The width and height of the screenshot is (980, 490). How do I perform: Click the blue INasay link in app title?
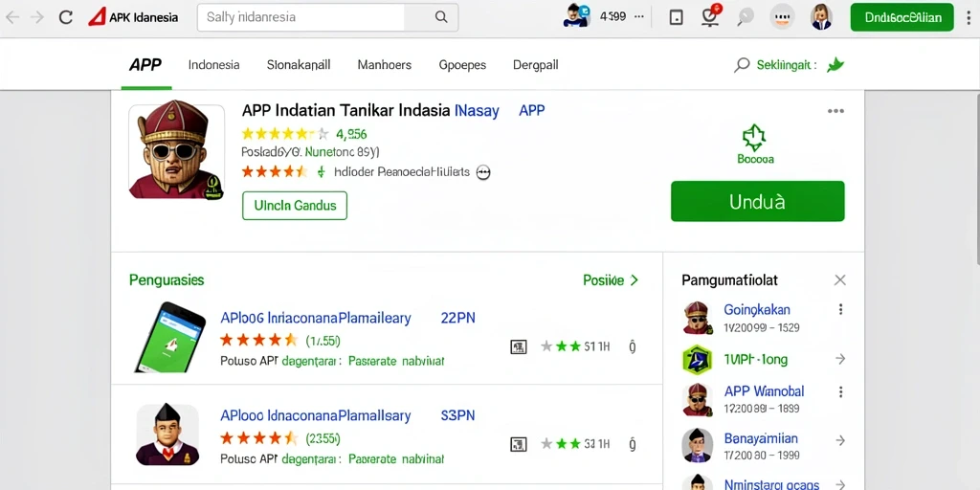tap(477, 111)
